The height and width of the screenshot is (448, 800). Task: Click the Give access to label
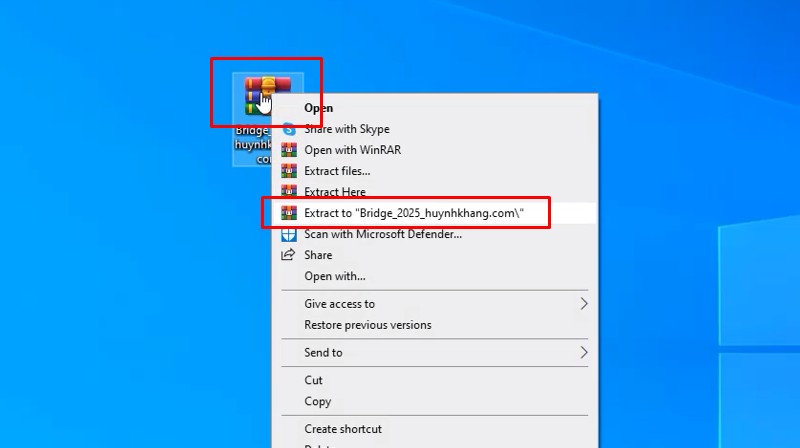[x=340, y=304]
